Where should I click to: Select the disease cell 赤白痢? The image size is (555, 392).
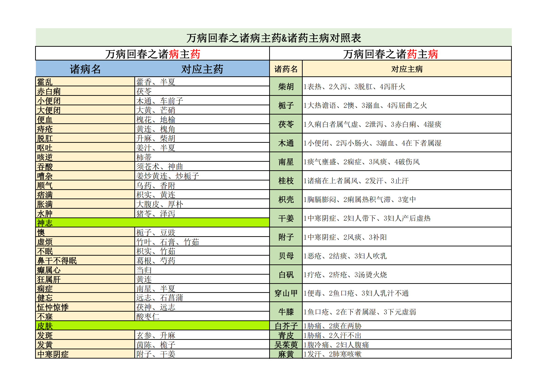coord(85,91)
